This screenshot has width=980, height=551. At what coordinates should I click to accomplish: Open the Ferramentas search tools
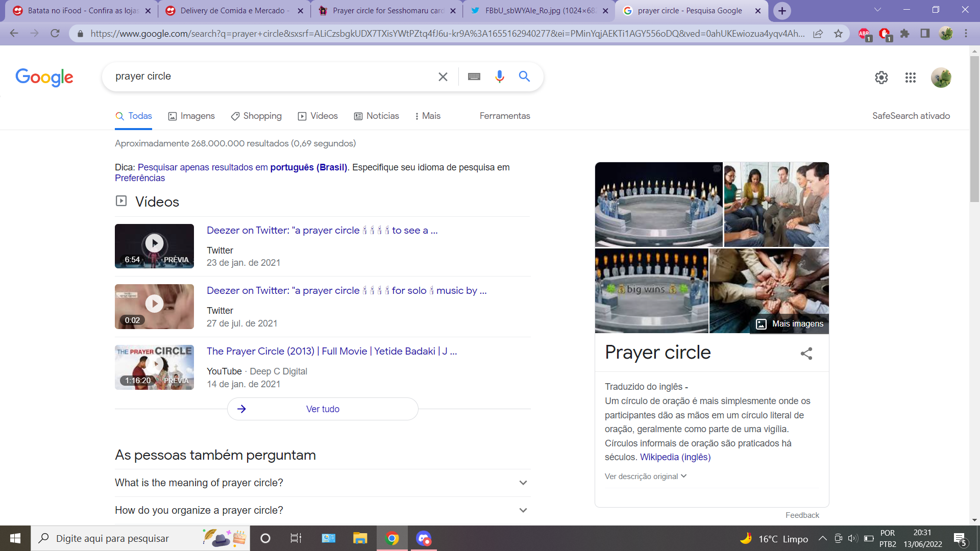coord(505,116)
